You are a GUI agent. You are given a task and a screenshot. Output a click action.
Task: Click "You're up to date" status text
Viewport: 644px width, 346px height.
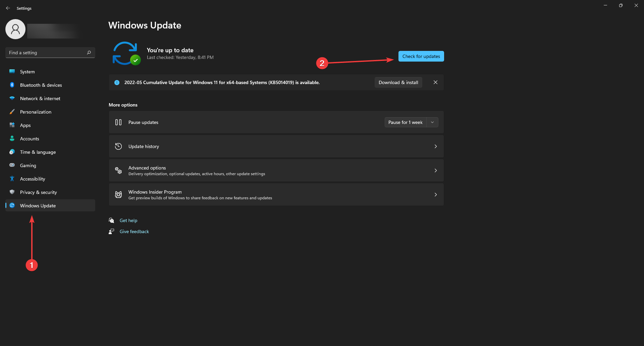pos(170,50)
